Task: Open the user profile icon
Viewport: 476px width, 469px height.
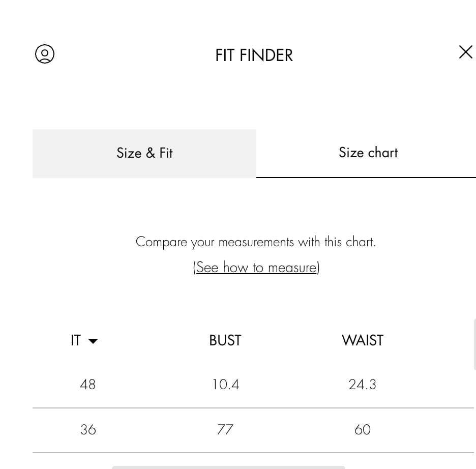Action: pos(45,54)
